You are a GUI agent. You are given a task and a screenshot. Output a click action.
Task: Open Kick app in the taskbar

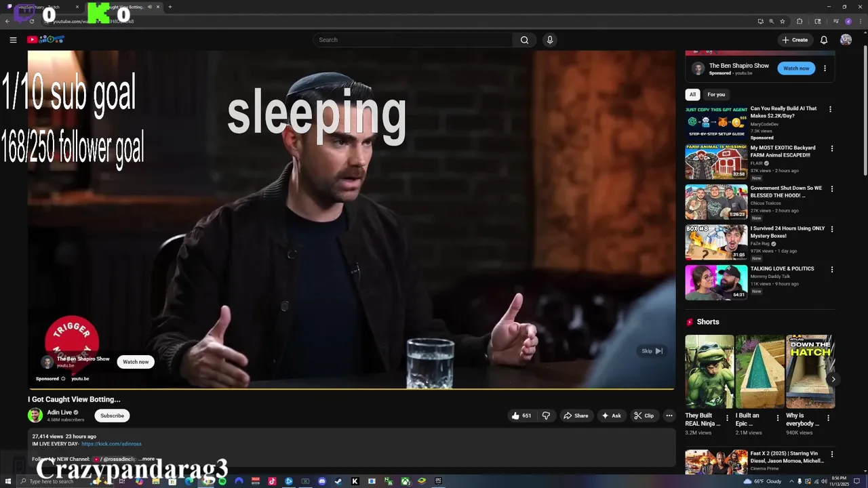coord(355,481)
